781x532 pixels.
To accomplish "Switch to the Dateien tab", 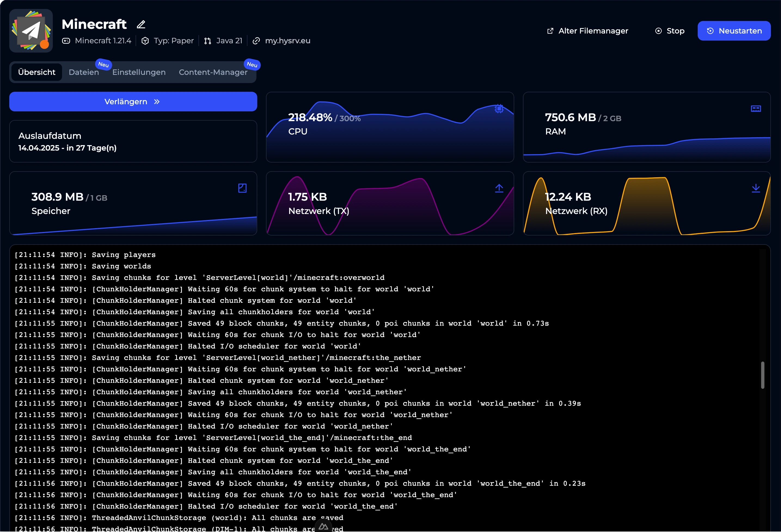I will (84, 72).
